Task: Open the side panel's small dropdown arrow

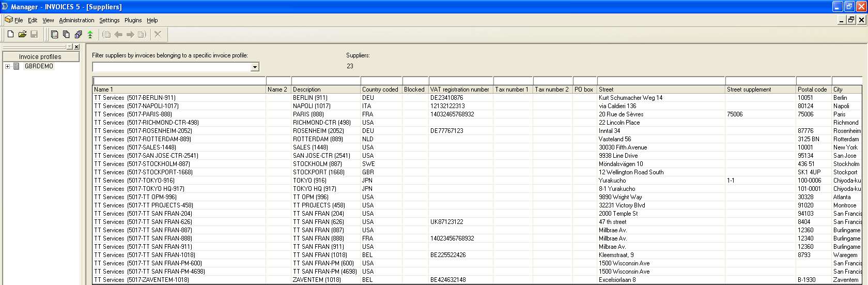Action: (x=69, y=47)
